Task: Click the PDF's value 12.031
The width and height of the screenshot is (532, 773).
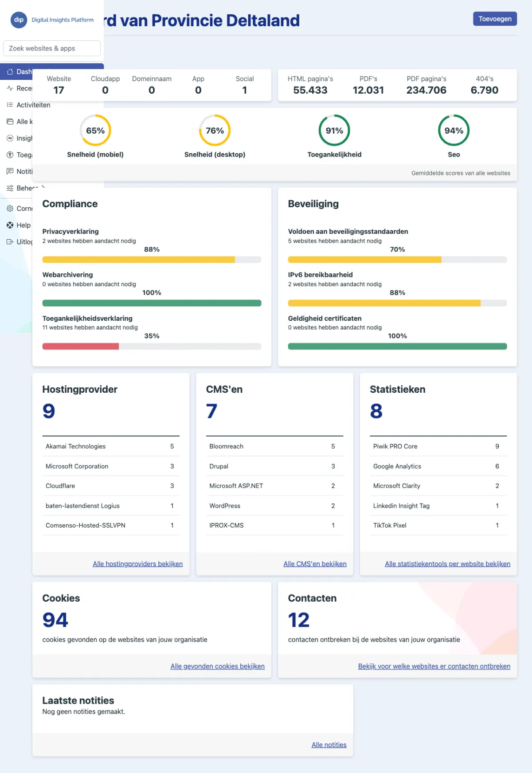Action: (368, 90)
